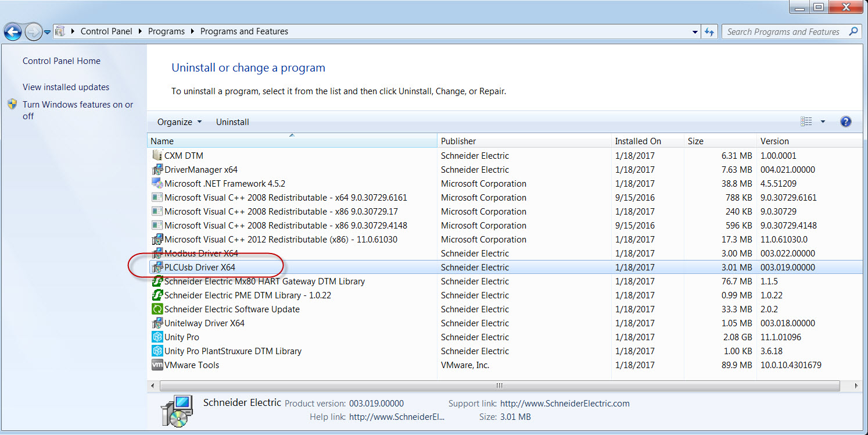Click the horizontal scrollbar thumb
This screenshot has height=435, width=868.
point(499,386)
